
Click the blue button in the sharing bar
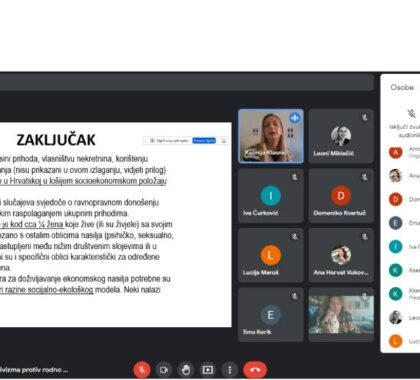point(204,141)
